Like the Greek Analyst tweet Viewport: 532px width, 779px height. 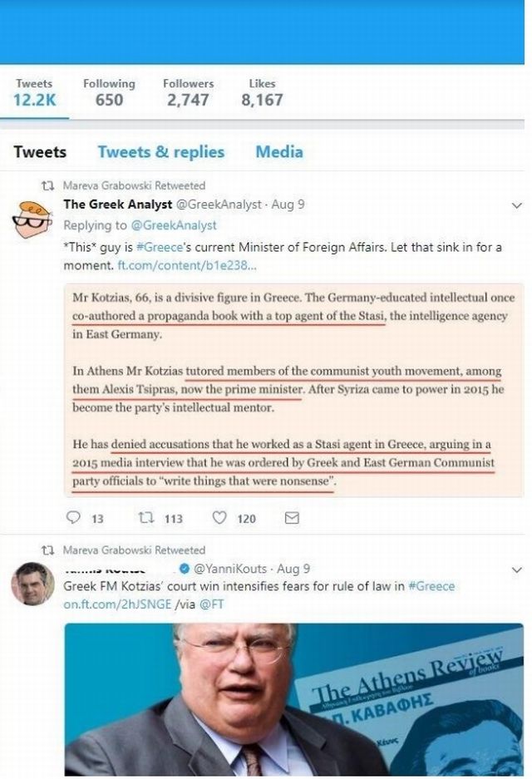click(x=219, y=518)
